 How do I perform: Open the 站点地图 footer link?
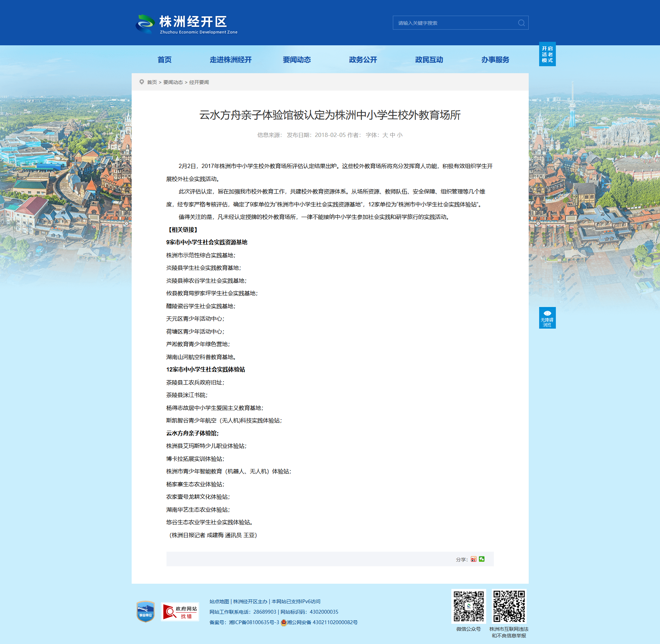219,601
